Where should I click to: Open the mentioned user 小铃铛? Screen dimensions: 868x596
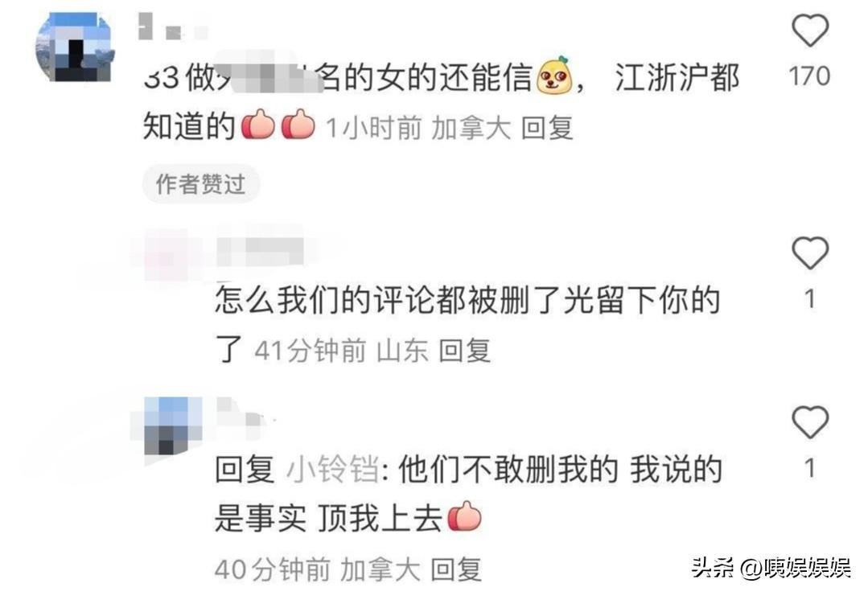(x=333, y=469)
